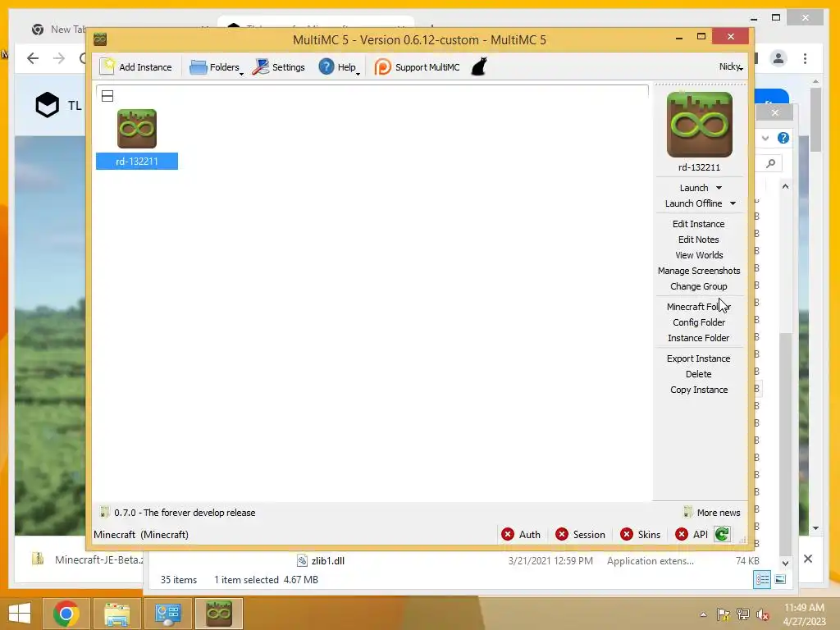Open Manage Screenshots
Viewport: 840px width, 630px height.
(x=699, y=271)
